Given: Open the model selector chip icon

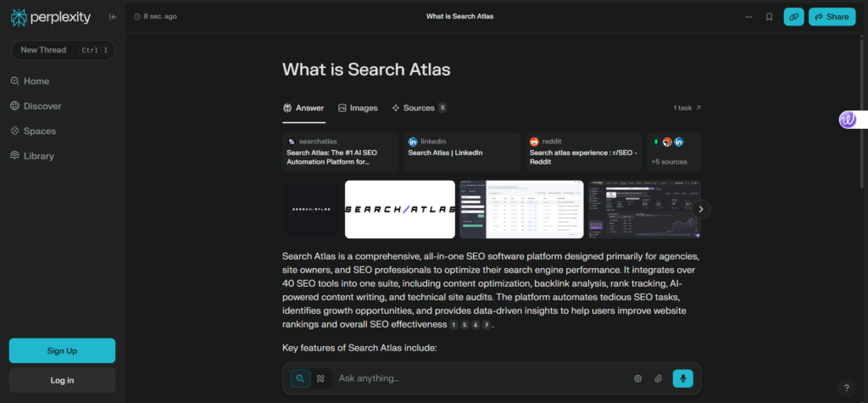Looking at the screenshot, I should pos(637,378).
